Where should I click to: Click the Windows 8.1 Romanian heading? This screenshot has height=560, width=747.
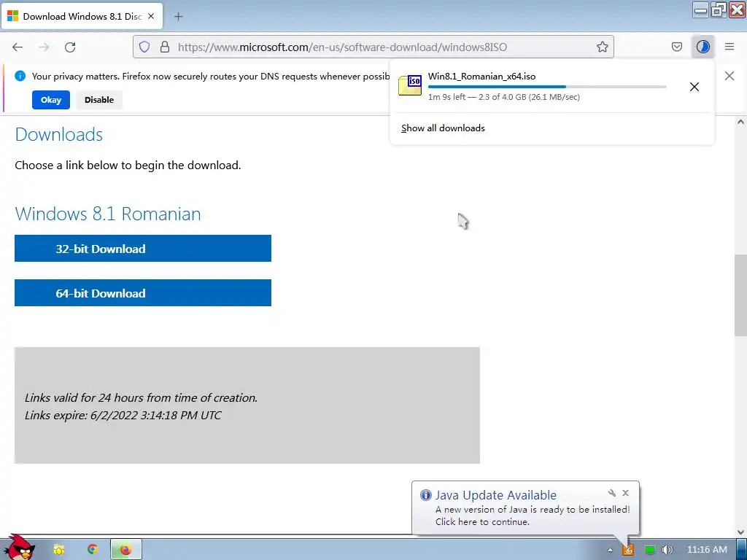(x=108, y=214)
